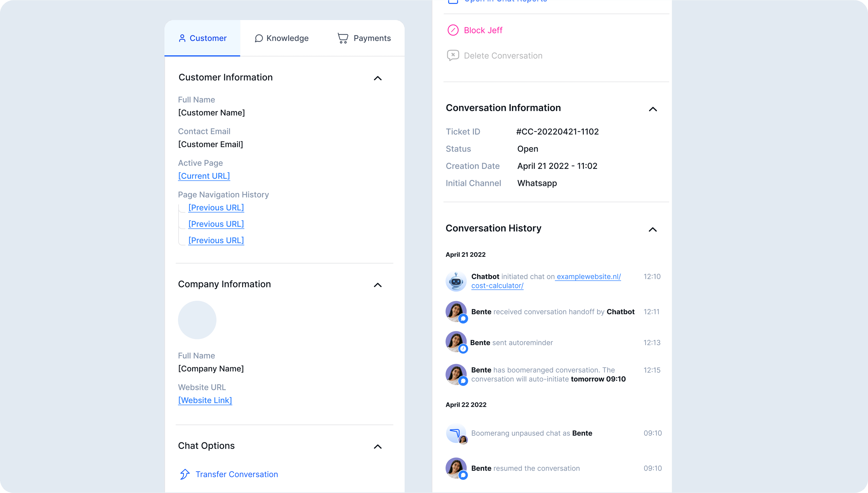Collapse the Company Information section
Viewport: 868px width, 493px height.
click(377, 285)
